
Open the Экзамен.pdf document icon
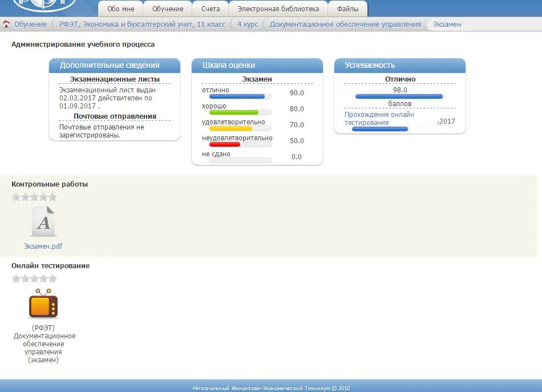43,221
